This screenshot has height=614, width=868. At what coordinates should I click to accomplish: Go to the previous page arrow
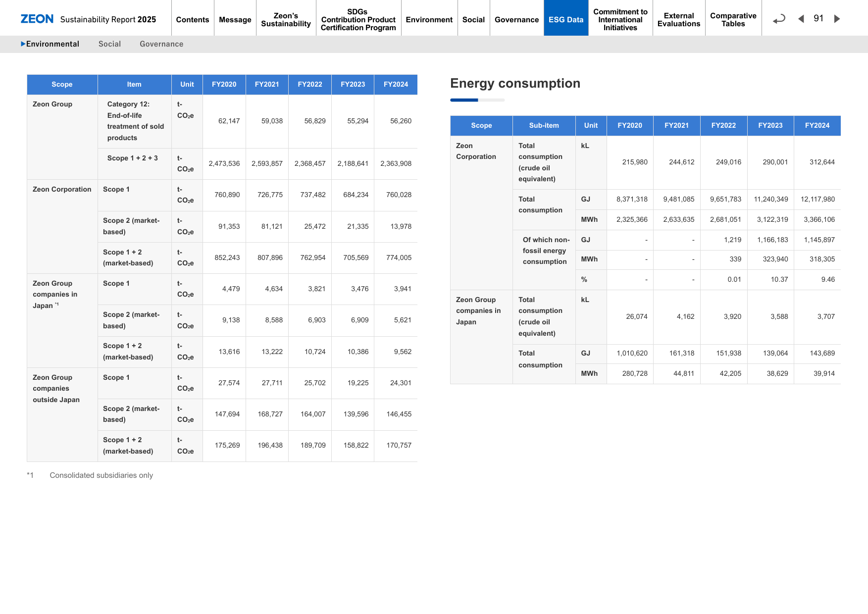(x=801, y=19)
